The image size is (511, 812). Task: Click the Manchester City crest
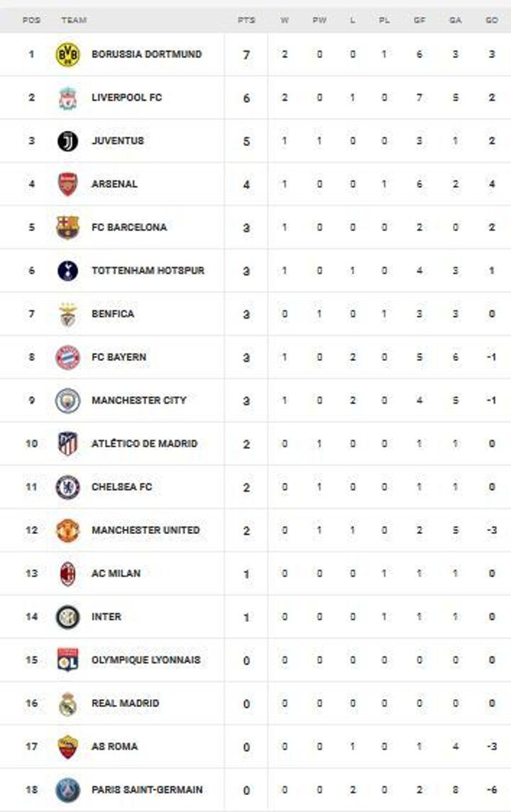coord(68,401)
